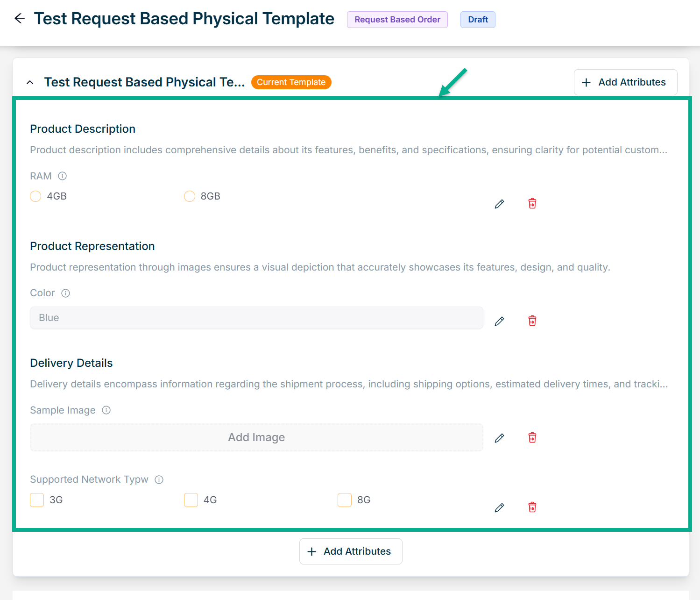Edit the RAM attribute with the pencil icon
Screen dimensions: 700x600
(499, 204)
